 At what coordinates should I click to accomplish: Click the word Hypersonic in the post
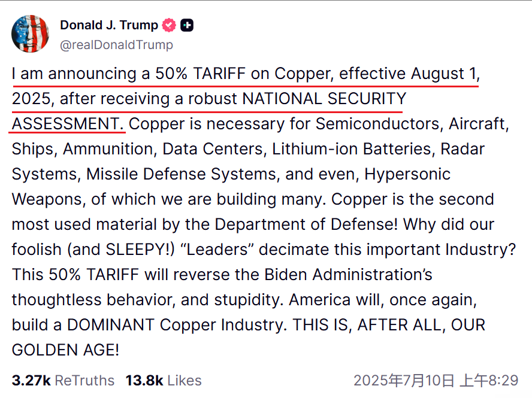tap(407, 174)
